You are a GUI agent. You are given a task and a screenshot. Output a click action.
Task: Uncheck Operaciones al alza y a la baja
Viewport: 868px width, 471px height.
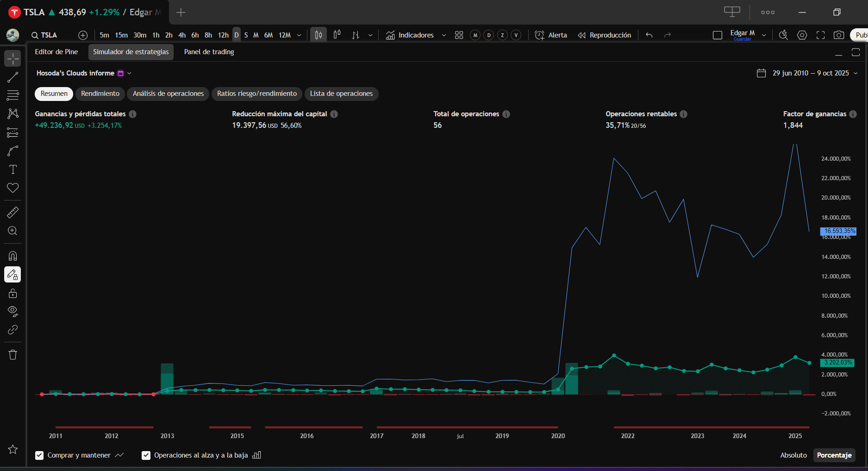click(x=146, y=455)
